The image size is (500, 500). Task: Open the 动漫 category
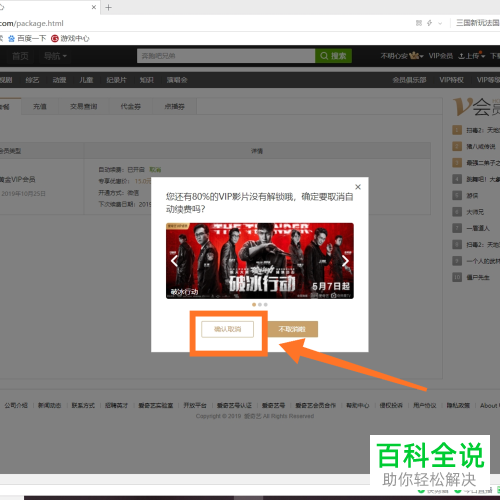click(59, 80)
